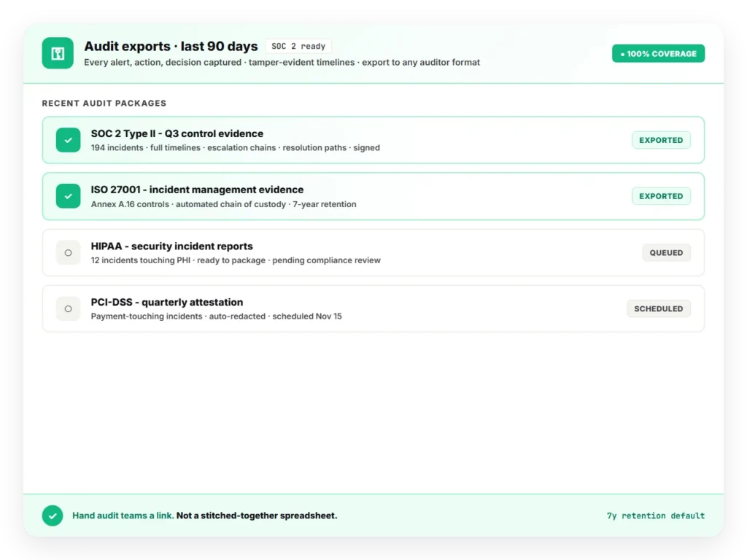Screen dimensions: 747x560
Task: Click the footer green check circle icon
Action: click(x=53, y=516)
